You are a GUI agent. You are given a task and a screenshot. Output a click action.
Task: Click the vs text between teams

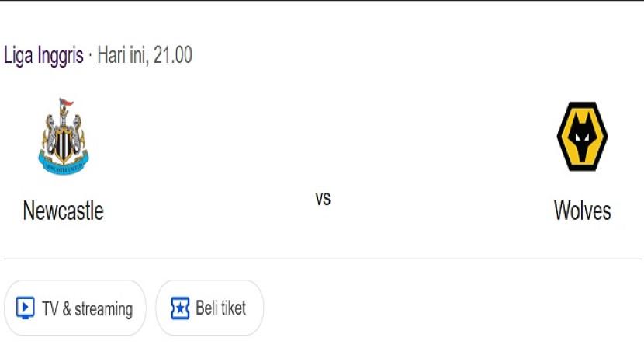tap(323, 198)
